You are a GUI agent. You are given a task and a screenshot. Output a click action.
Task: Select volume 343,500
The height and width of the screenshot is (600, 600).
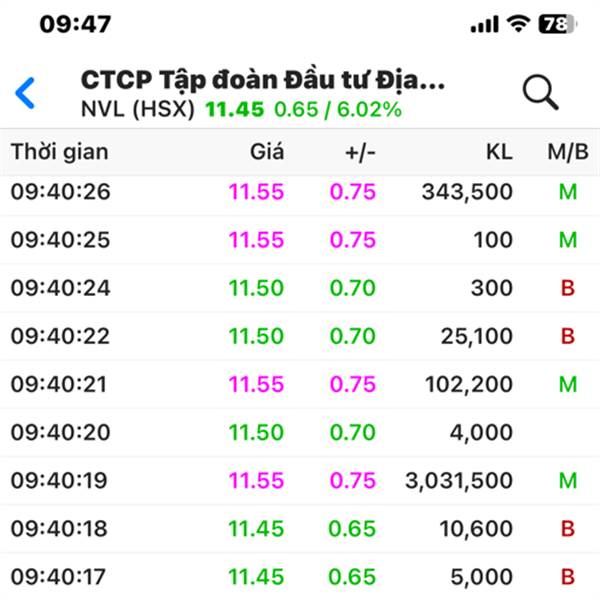467,192
